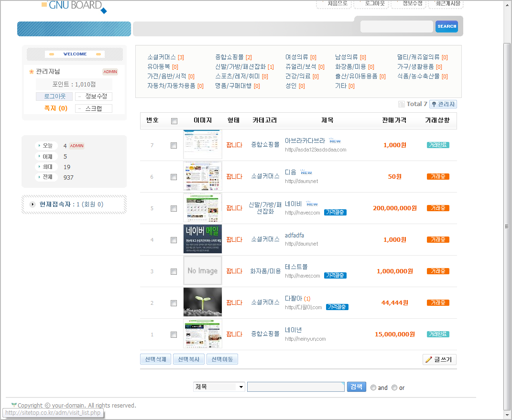
Task: Click the 글쓰기 write button with pencil
Action: (x=439, y=359)
